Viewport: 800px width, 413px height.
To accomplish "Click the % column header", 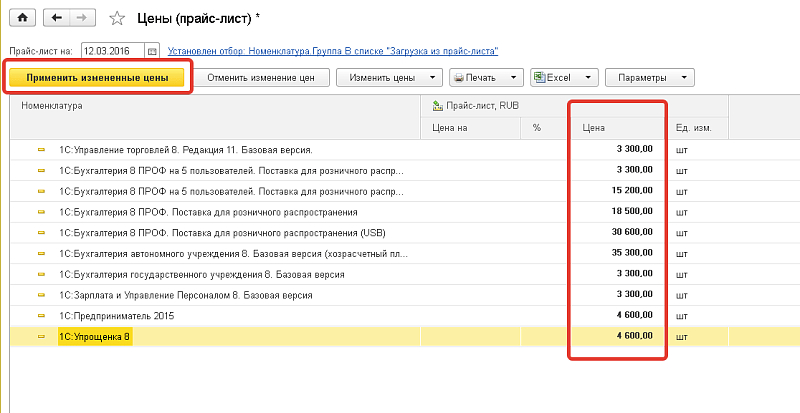I will (546, 128).
